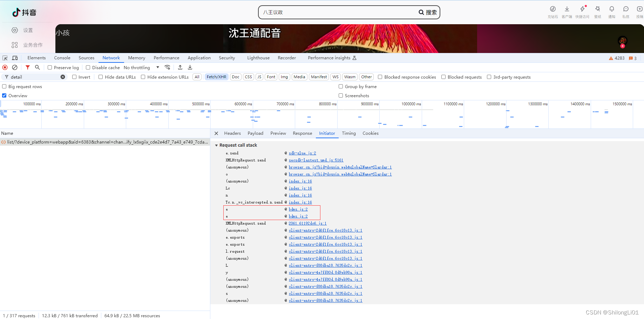This screenshot has width=644, height=319.
Task: Select the WS type filter
Action: [335, 77]
